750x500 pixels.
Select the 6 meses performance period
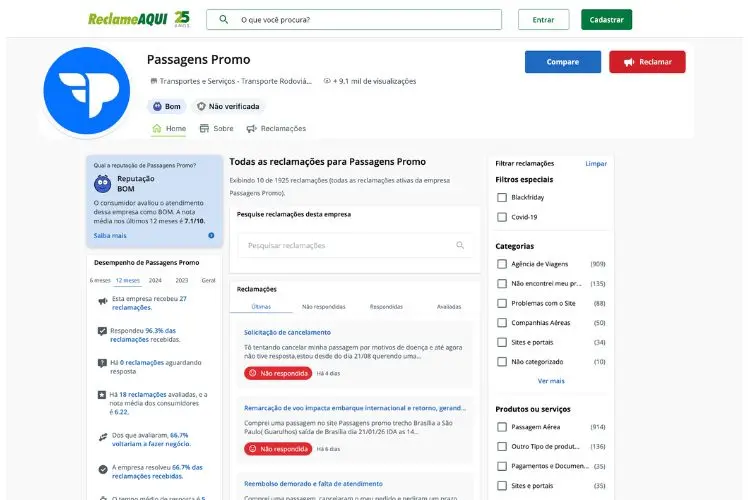[100, 280]
